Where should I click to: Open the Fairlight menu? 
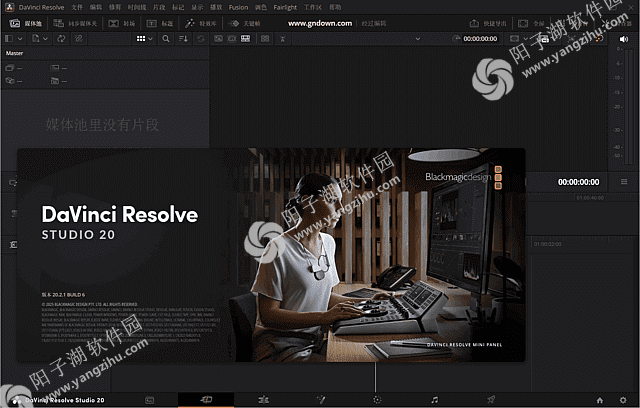click(285, 7)
